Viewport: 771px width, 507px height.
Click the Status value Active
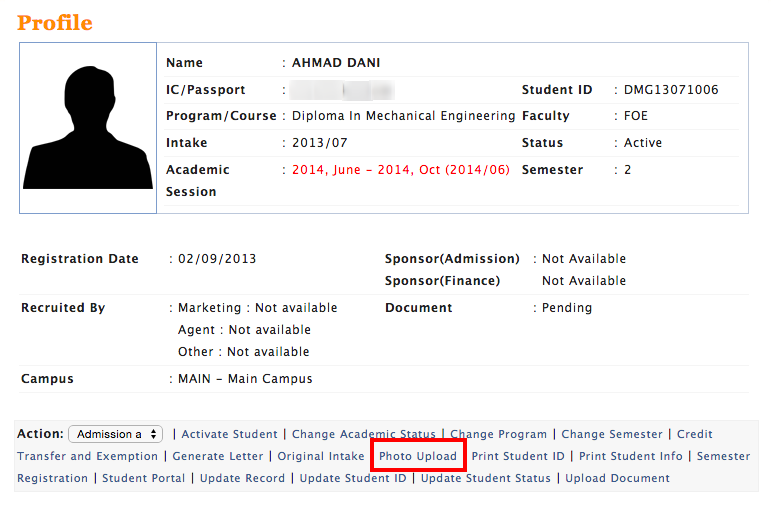(643, 143)
